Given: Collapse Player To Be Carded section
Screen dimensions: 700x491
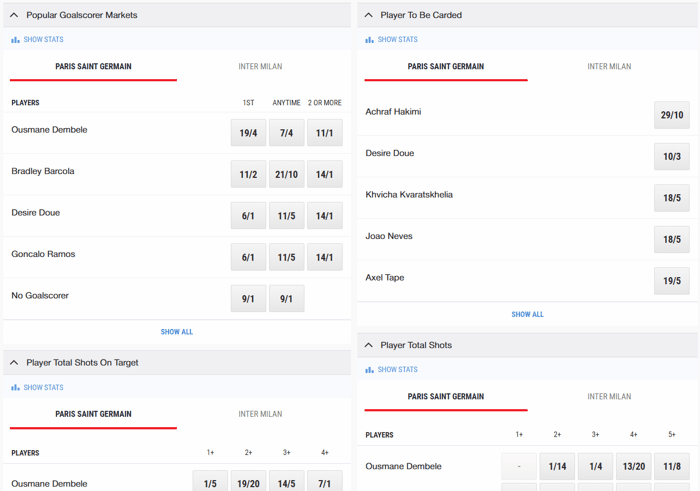Looking at the screenshot, I should coord(368,15).
